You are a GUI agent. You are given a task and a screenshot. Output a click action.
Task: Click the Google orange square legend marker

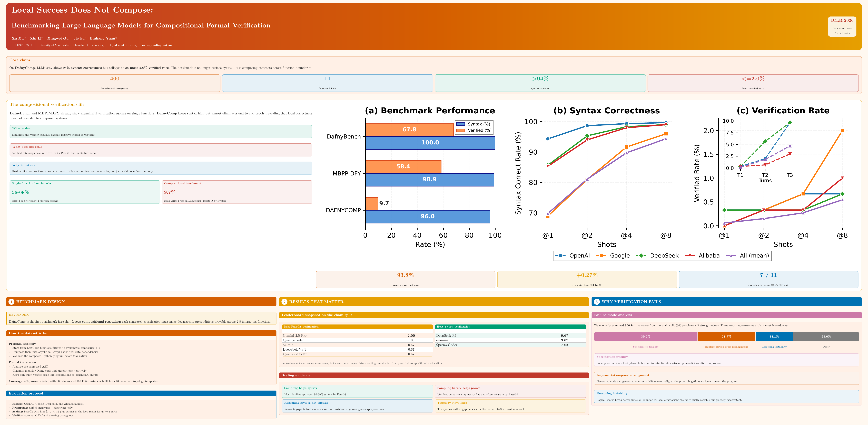point(601,256)
